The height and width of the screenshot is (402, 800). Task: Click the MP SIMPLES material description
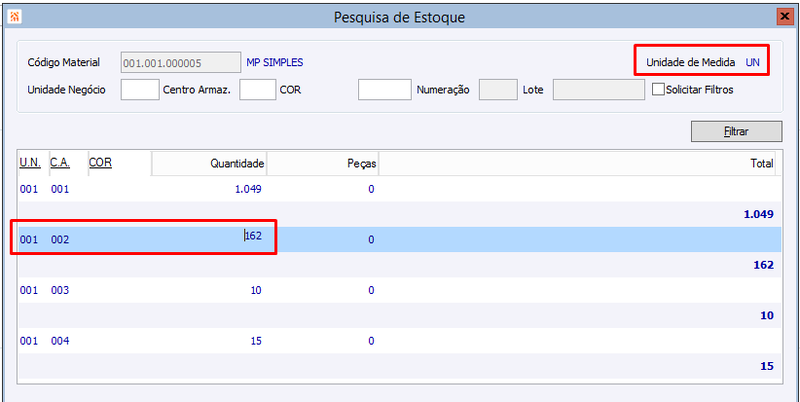pyautogui.click(x=274, y=63)
